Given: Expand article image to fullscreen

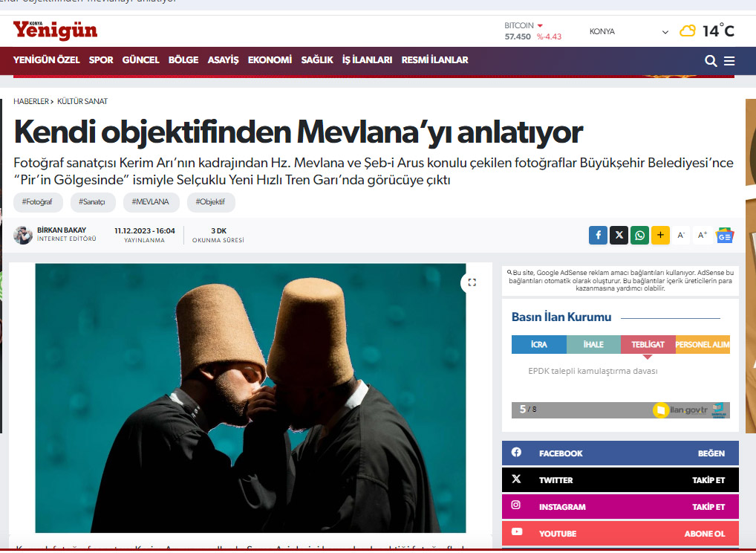Looking at the screenshot, I should click(x=472, y=282).
